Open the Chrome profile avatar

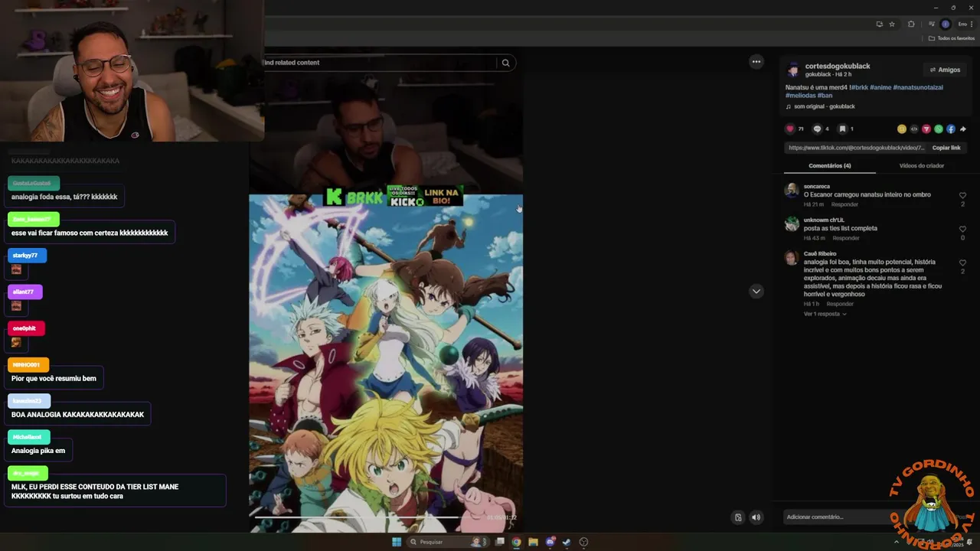[x=946, y=24]
